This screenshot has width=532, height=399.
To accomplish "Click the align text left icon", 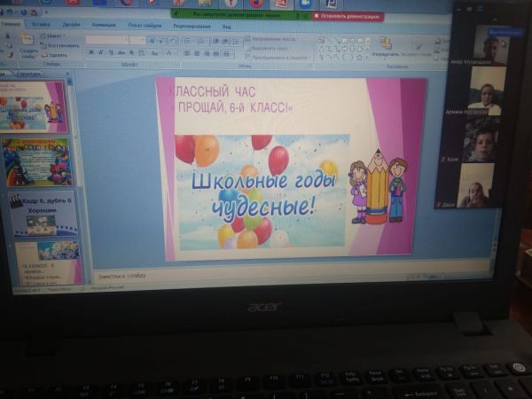I will tap(188, 53).
